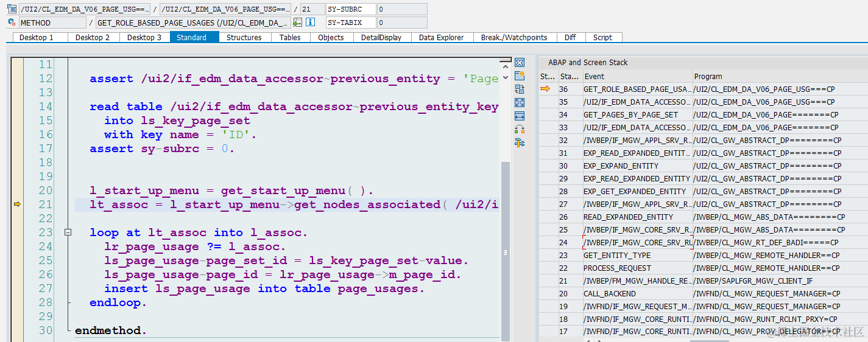This screenshot has height=342, width=868.
Task: Open the Objects tab
Action: (x=331, y=37)
